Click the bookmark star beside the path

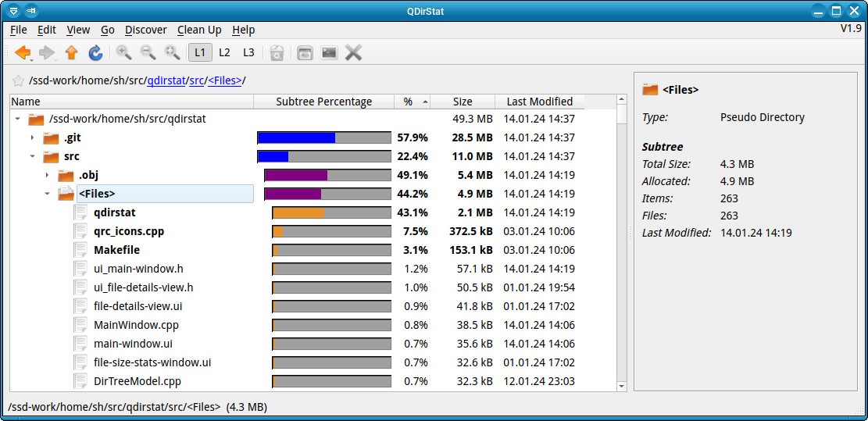[x=18, y=80]
